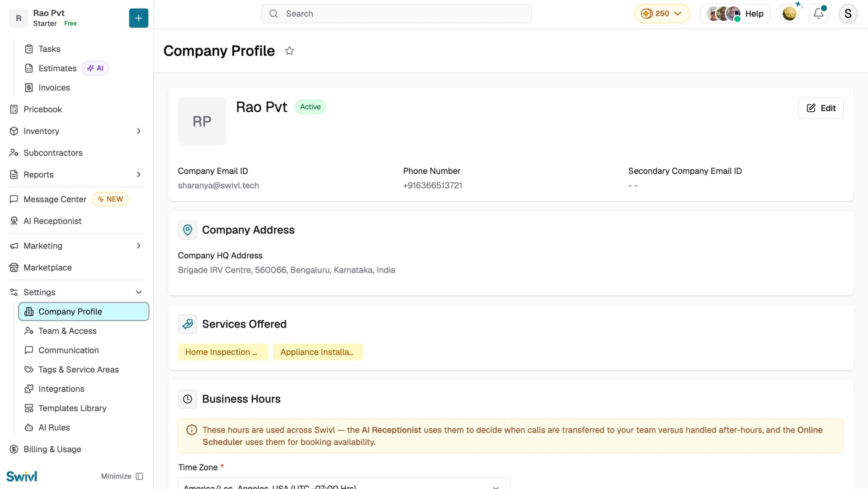Expand the Inventory submenu chevron
This screenshot has height=489, width=868.
tap(138, 131)
